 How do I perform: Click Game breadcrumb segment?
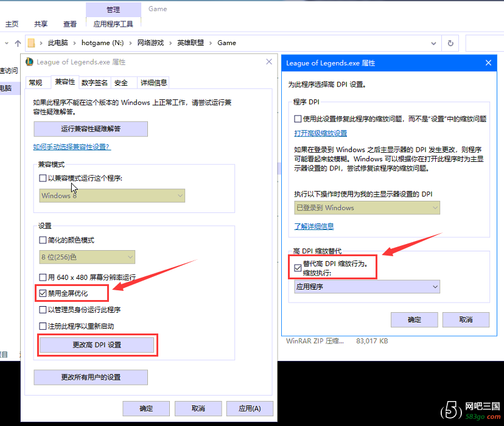point(226,43)
